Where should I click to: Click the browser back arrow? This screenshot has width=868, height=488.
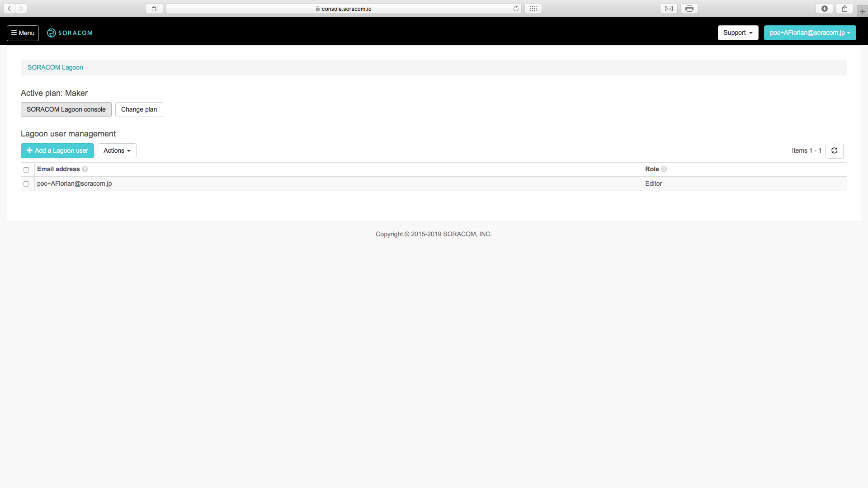pos(9,9)
